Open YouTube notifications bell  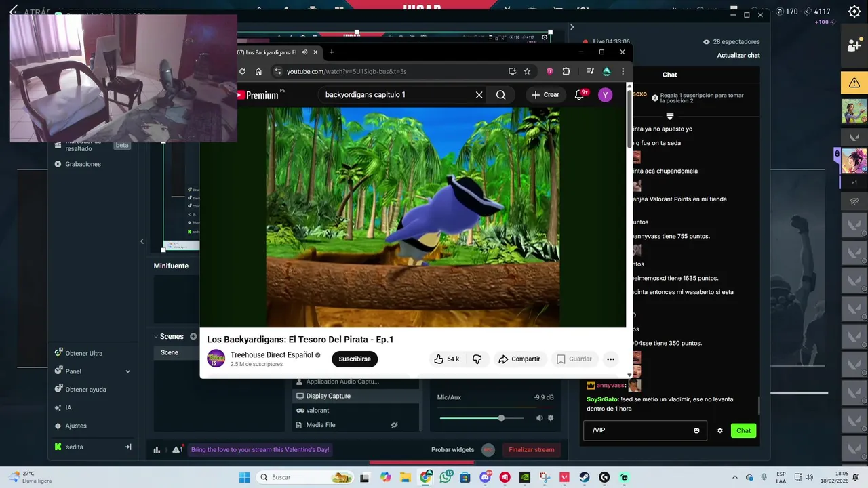(580, 95)
